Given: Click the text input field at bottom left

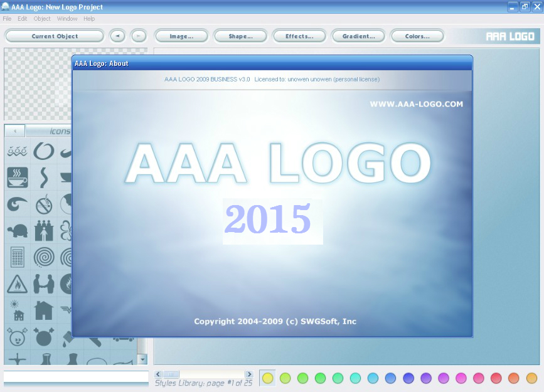Looking at the screenshot, I should click(x=76, y=376).
